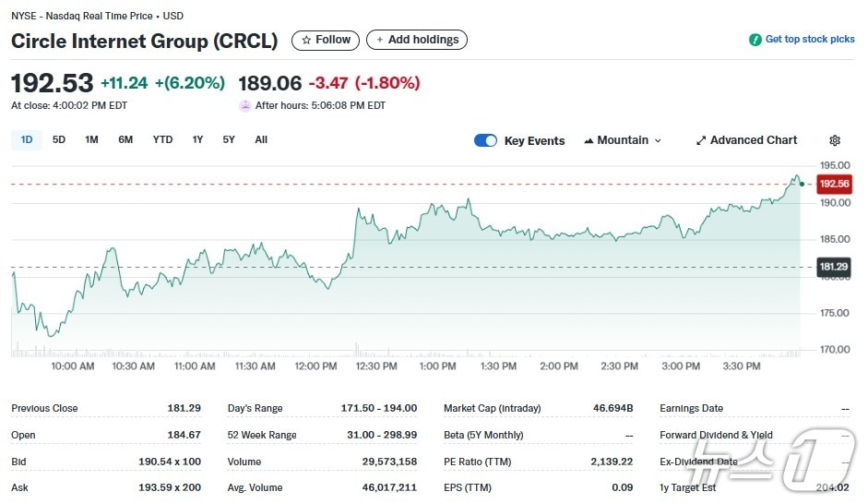Click the chart settings gear icon
Image resolution: width=868 pixels, height=504 pixels.
click(x=834, y=140)
